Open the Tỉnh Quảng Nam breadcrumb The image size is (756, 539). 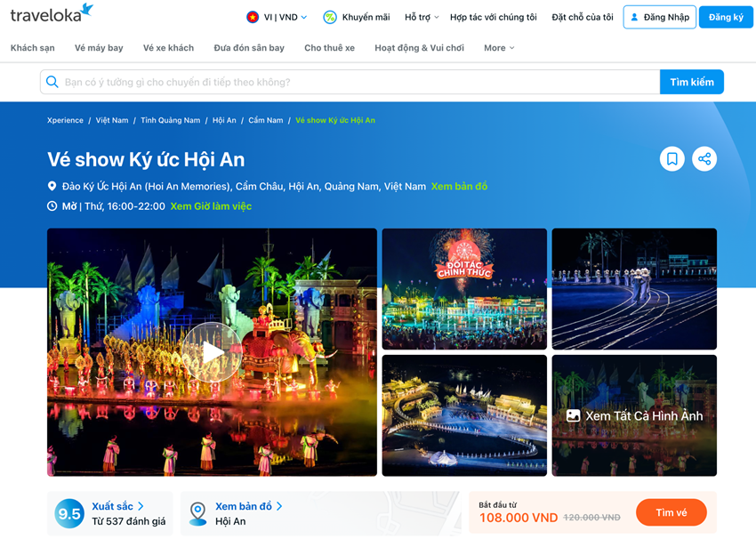click(170, 121)
